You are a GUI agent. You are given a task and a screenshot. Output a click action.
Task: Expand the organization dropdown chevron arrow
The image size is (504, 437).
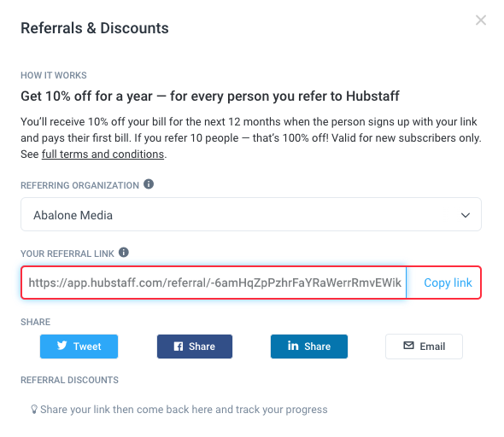tap(466, 215)
